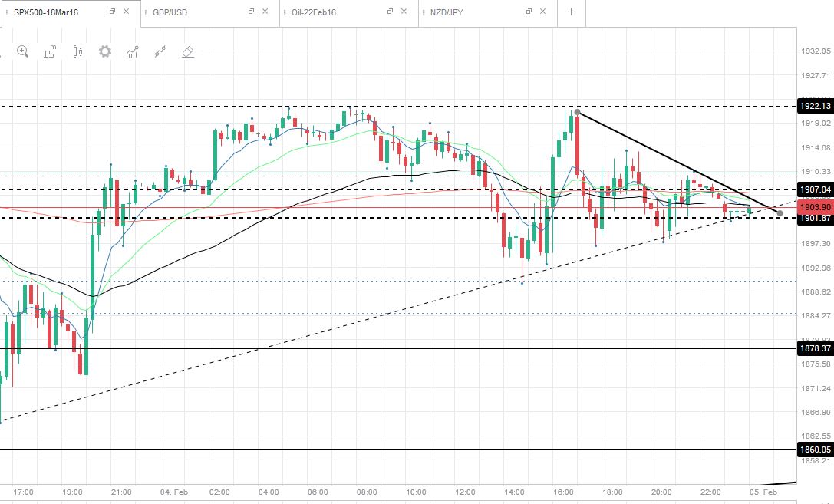834x504 pixels.
Task: Click the red 1903.90 current price label
Action: (x=816, y=207)
